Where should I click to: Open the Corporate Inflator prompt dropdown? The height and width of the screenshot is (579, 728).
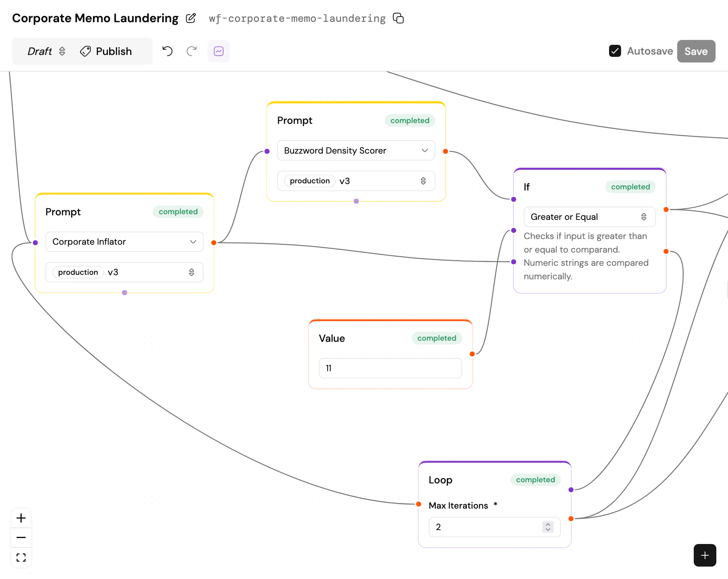point(125,242)
